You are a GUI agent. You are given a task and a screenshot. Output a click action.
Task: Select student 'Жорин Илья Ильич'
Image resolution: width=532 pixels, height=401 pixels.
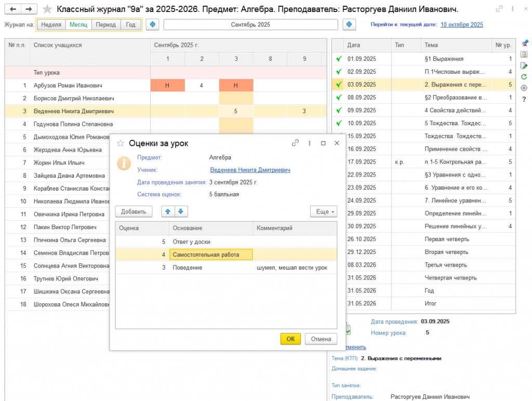pos(59,163)
